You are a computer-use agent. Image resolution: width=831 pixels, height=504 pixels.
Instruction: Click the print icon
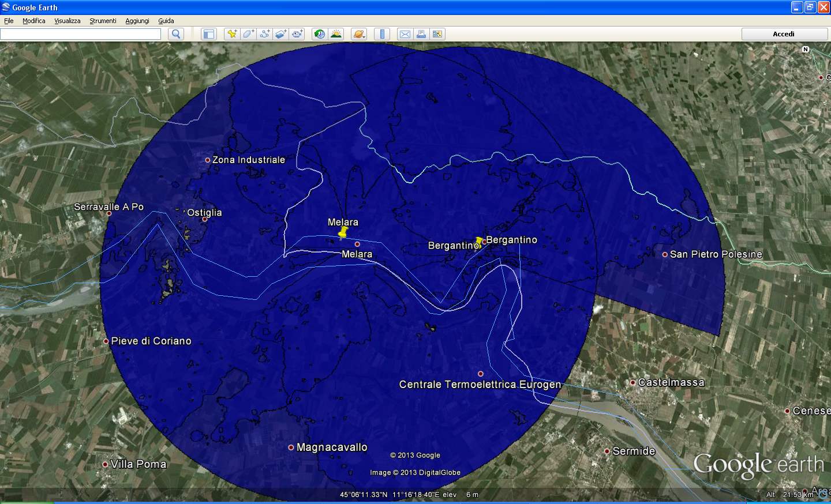(421, 34)
